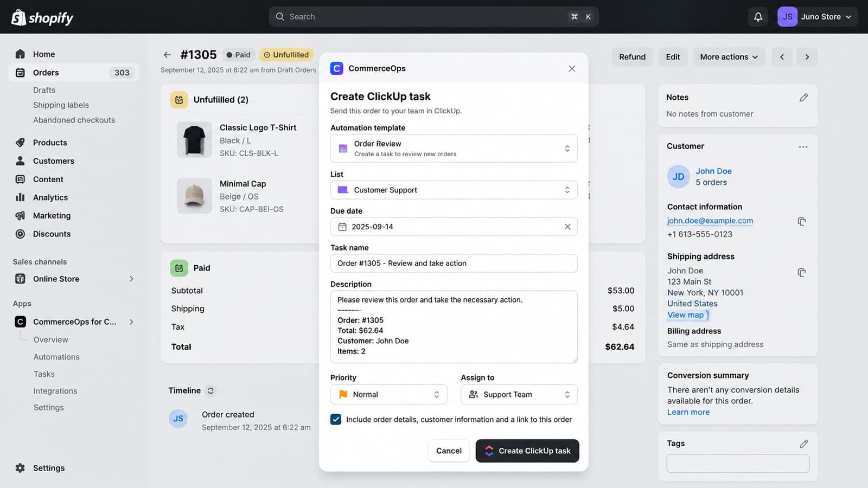Viewport: 868px width, 488px height.
Task: Open the Customer card three-dot menu
Action: [x=803, y=146]
